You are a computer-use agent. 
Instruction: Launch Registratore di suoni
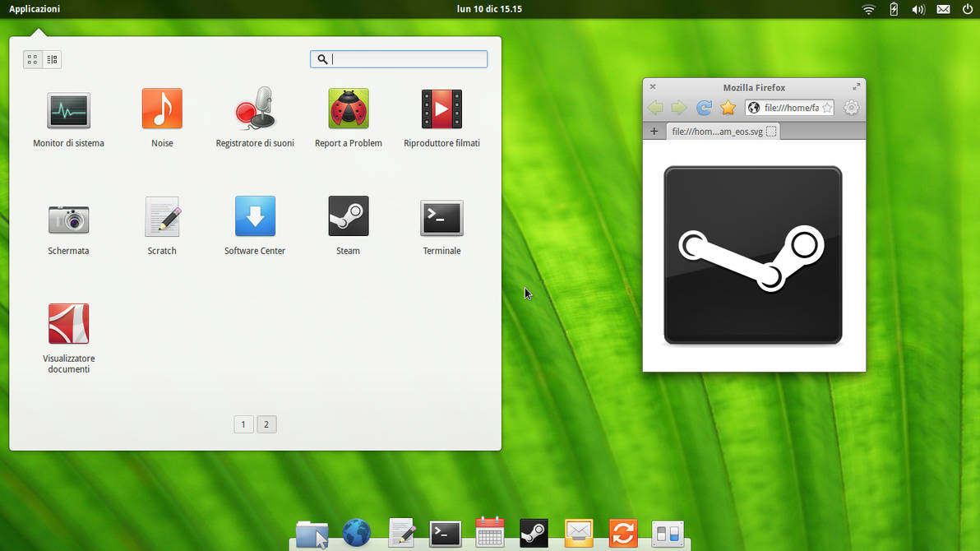tap(255, 108)
